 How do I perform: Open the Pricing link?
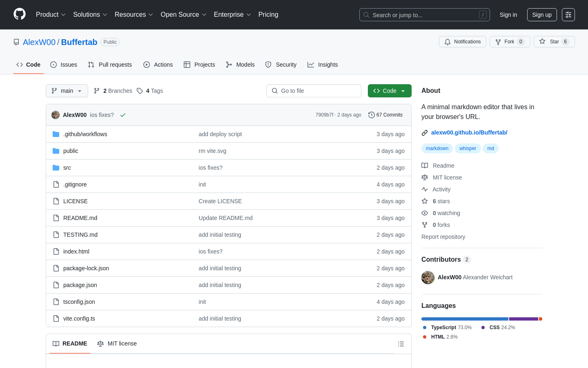[x=268, y=15]
